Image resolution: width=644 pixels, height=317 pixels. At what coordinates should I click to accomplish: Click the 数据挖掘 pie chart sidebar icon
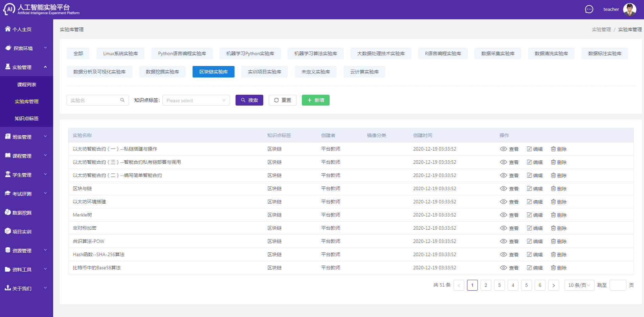(8, 212)
